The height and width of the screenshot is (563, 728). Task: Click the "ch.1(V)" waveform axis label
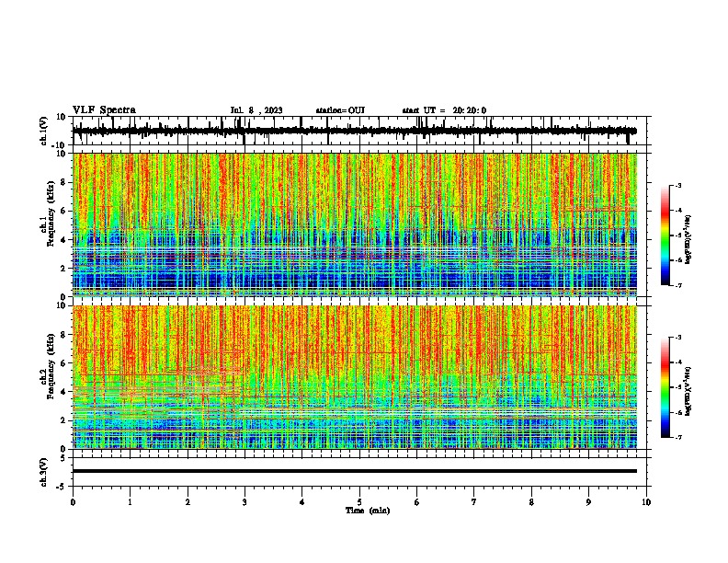click(x=43, y=131)
